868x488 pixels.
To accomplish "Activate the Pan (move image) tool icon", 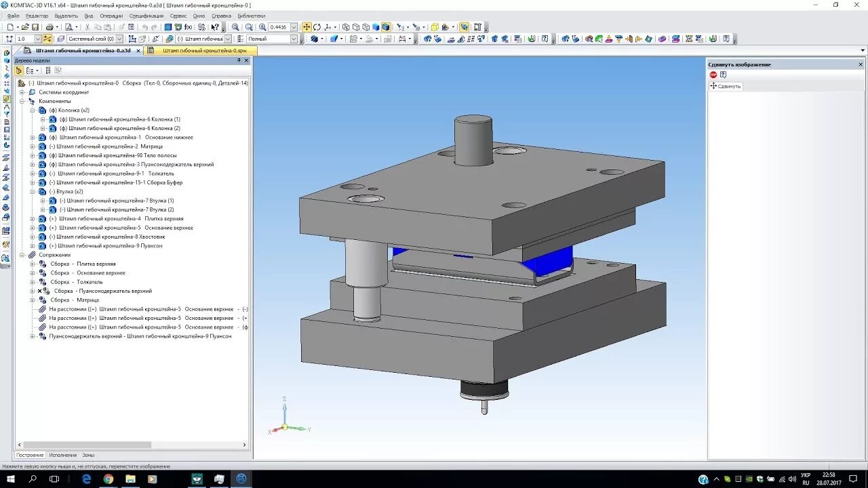I will coord(307,27).
